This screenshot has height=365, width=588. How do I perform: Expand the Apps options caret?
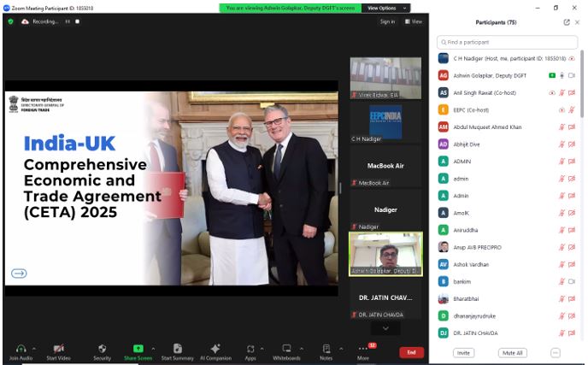pos(262,349)
